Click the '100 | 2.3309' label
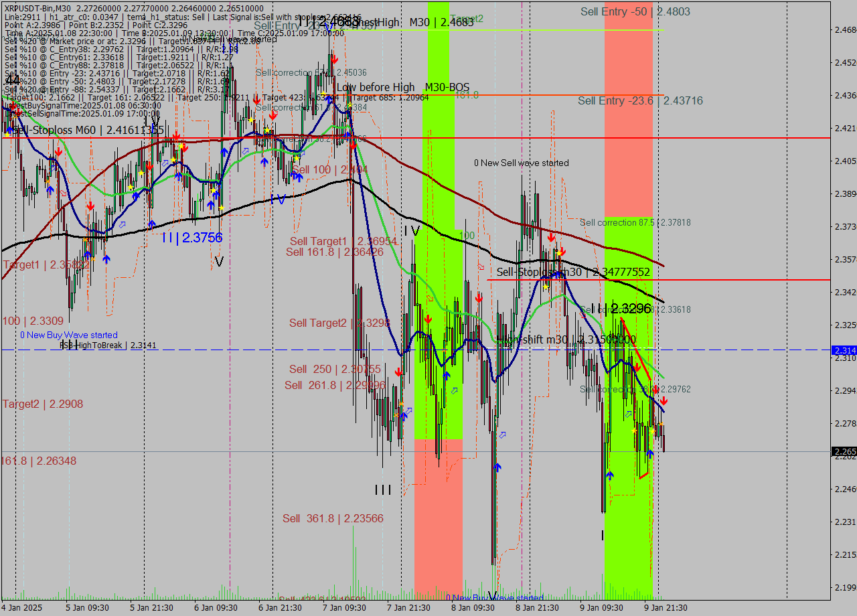 click(33, 321)
